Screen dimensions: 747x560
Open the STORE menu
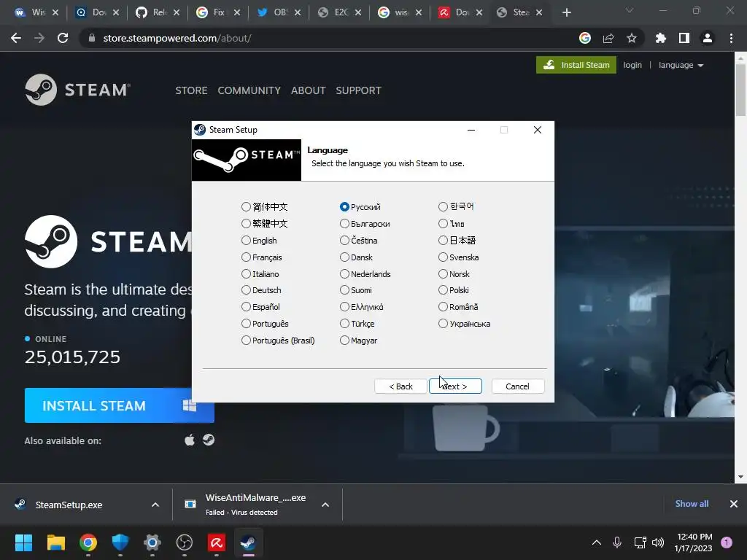(191, 90)
